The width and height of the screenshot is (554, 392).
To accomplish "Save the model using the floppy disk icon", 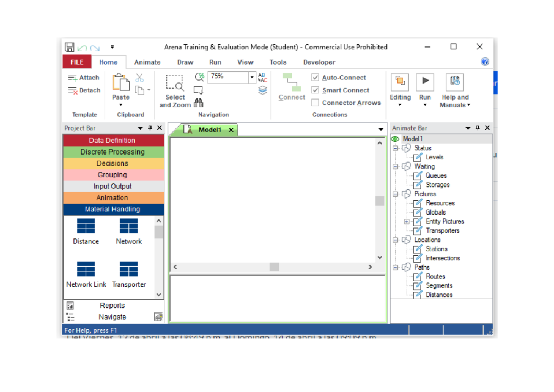I will point(70,47).
